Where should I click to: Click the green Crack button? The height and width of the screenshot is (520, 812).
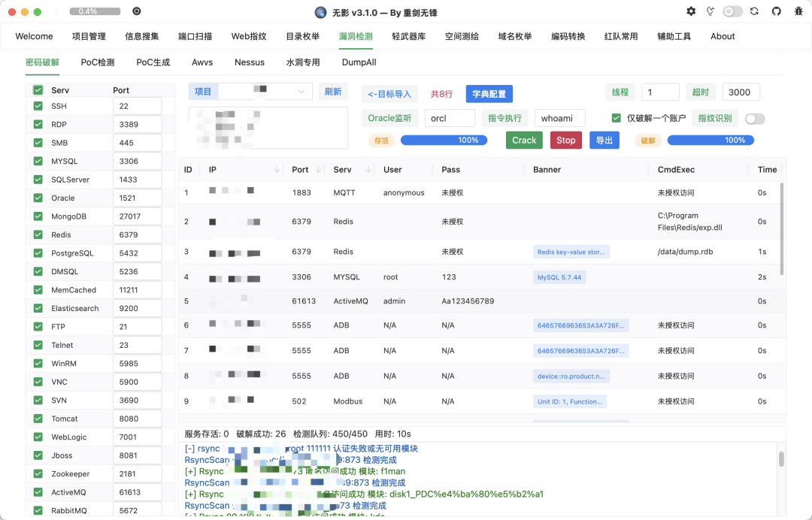(524, 141)
